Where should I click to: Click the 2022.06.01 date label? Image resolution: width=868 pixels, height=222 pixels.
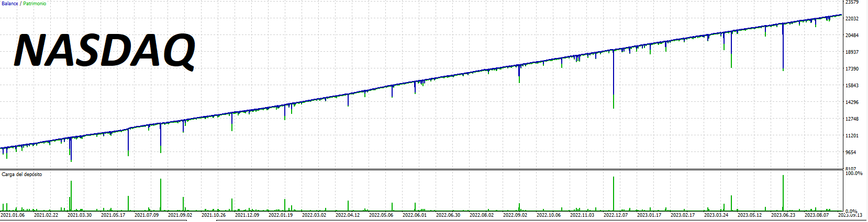(415, 215)
